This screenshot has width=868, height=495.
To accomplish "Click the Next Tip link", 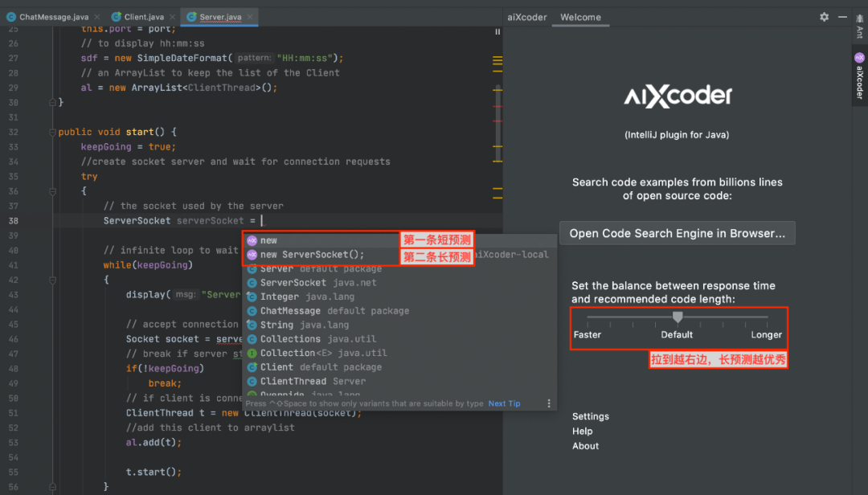I will (x=504, y=403).
